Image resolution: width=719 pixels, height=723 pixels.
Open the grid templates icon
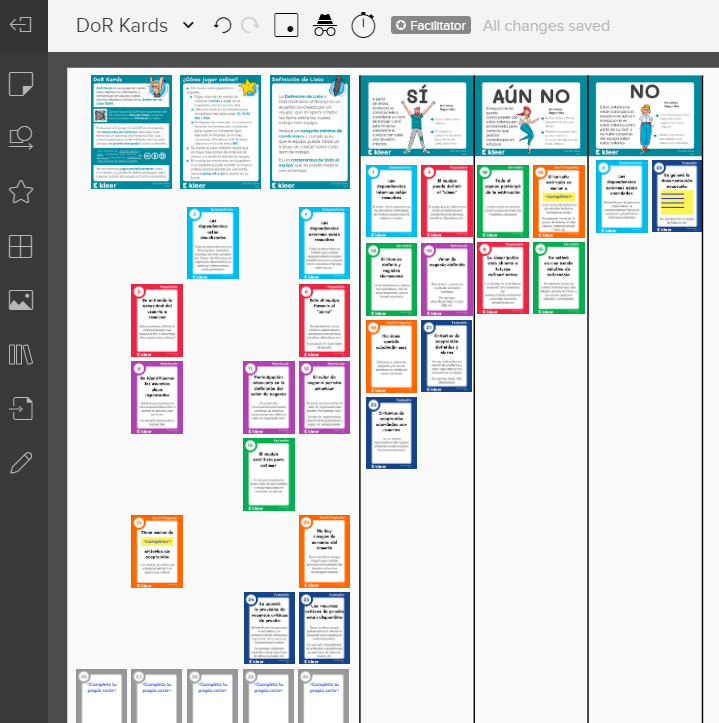(x=21, y=246)
